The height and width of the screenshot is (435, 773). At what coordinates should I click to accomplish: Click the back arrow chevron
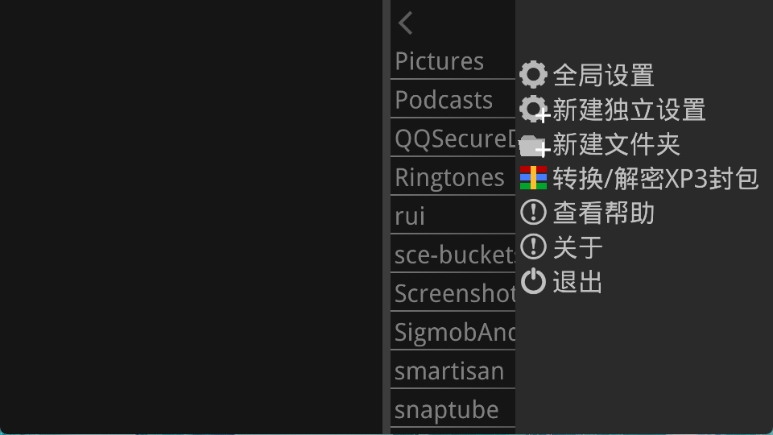(x=405, y=23)
